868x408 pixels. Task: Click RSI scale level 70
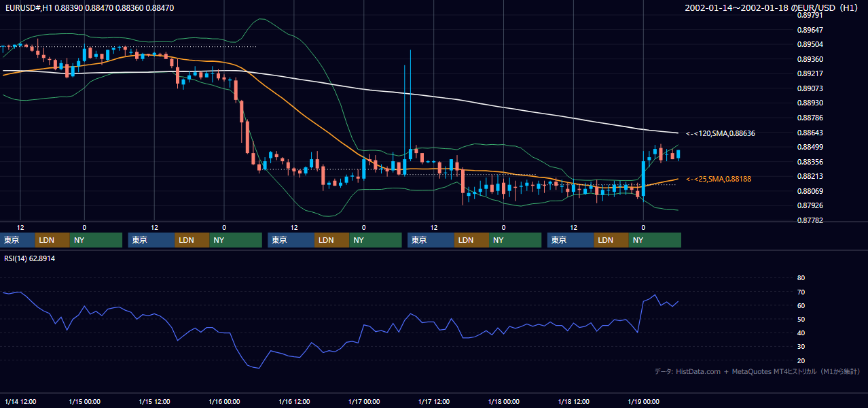pos(801,292)
